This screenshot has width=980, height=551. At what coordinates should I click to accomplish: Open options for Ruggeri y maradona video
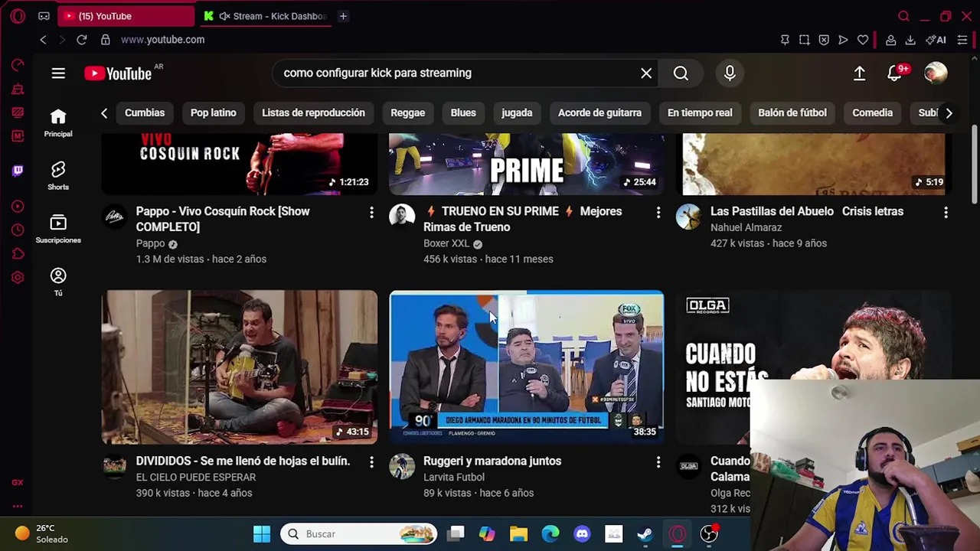coord(658,462)
